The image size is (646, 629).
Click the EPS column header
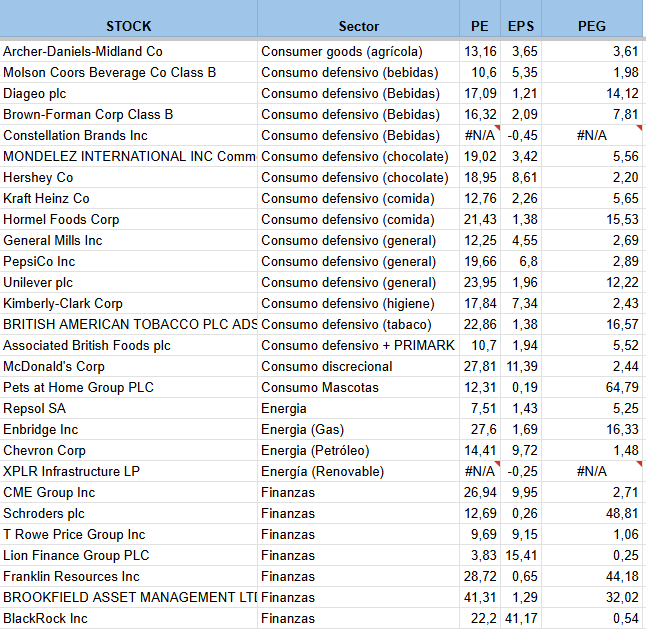[521, 19]
